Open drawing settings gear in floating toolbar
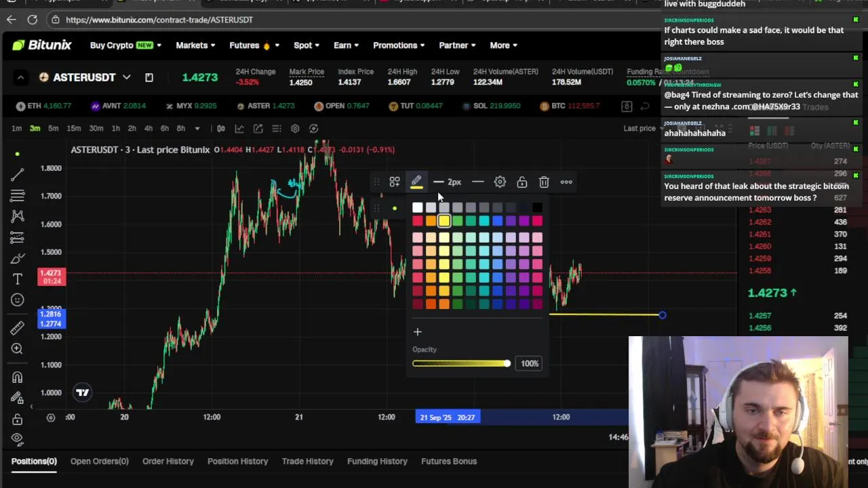The image size is (868, 488). (500, 182)
